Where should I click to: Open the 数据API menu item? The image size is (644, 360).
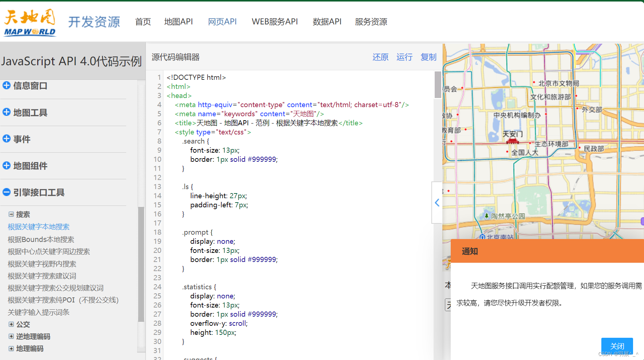pos(327,22)
